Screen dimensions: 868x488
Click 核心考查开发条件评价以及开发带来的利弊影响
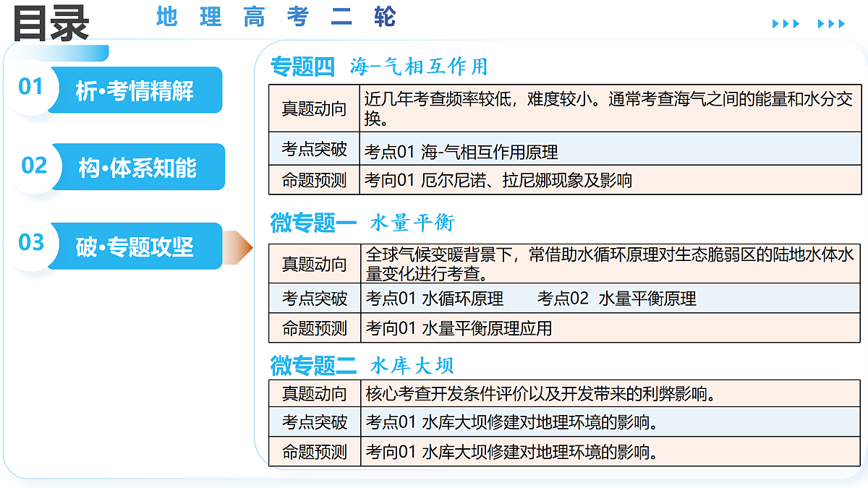(542, 394)
